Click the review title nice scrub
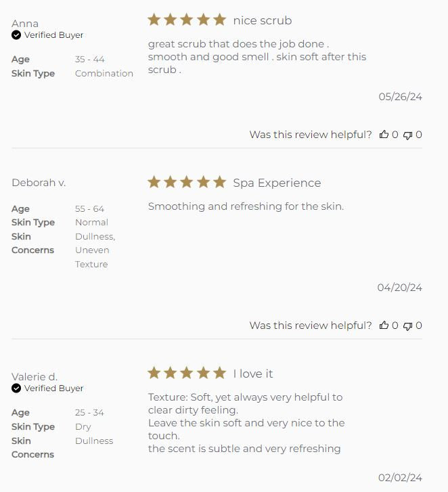Viewport: 448px width, 492px height. pyautogui.click(x=263, y=20)
